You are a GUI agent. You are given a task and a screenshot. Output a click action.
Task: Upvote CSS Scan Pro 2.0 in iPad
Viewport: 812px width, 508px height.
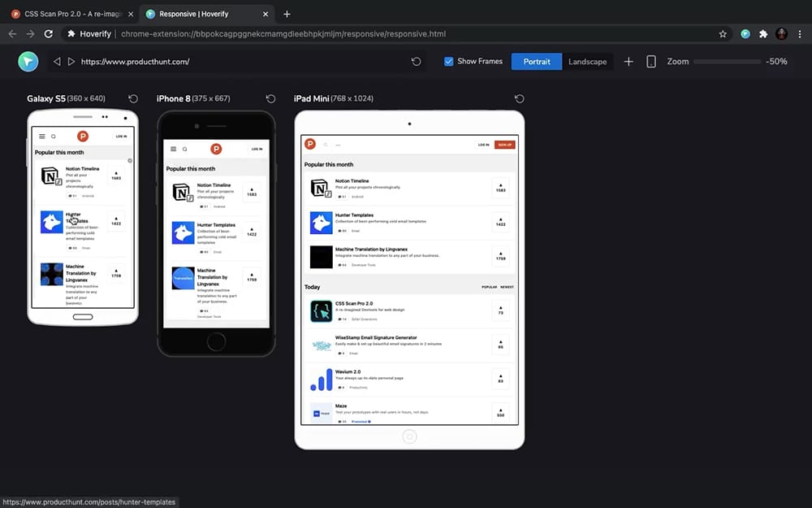[x=501, y=310]
